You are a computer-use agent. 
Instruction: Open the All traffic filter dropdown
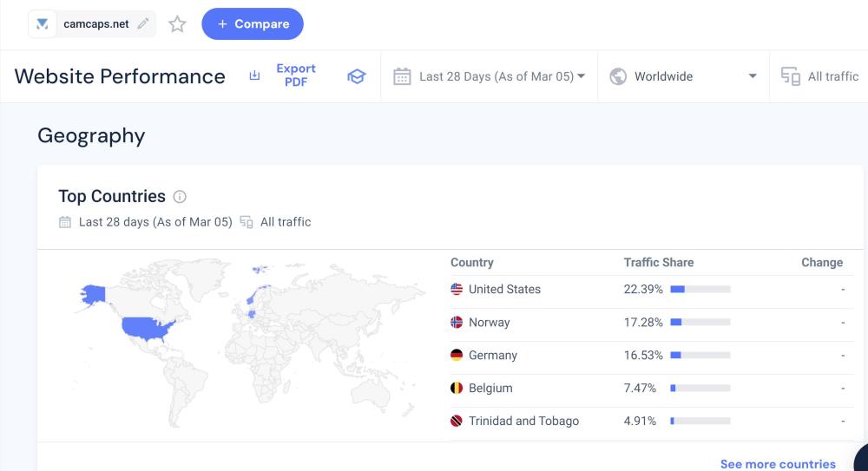pos(832,76)
